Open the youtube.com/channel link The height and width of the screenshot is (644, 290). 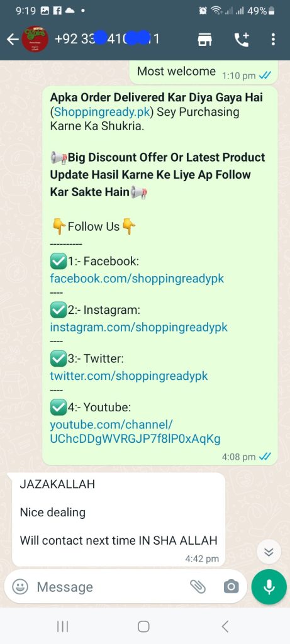point(135,431)
